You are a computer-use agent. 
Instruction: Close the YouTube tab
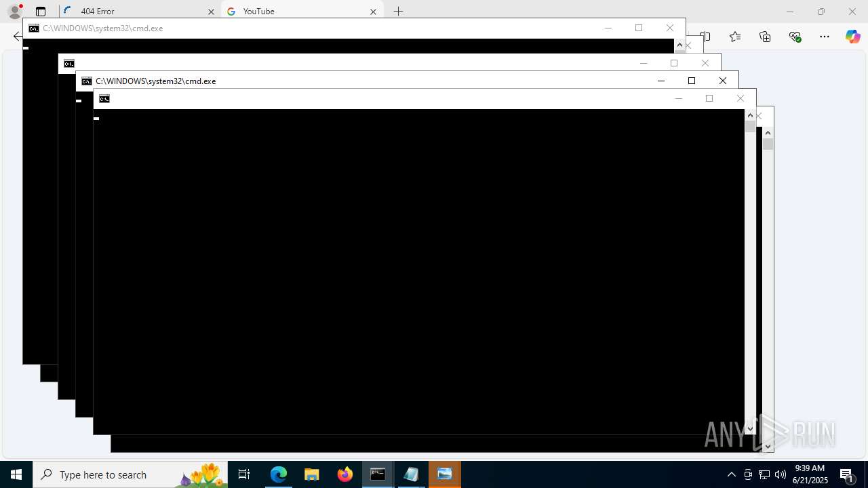(374, 12)
